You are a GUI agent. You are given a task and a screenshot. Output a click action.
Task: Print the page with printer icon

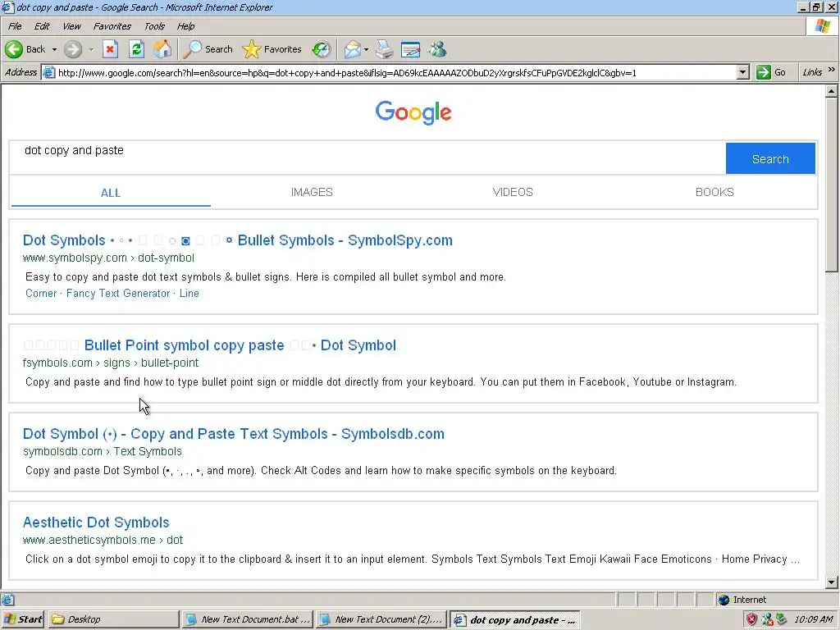pyautogui.click(x=384, y=49)
